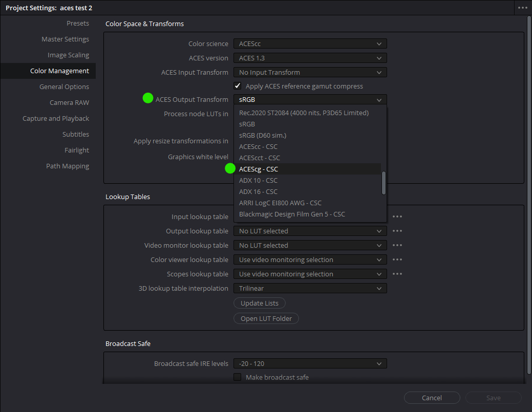Click the ACES Output Transform label

[x=191, y=99]
